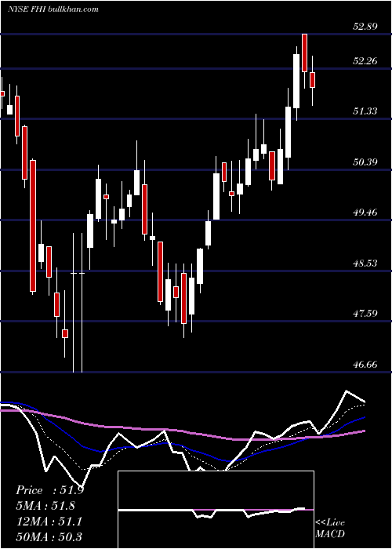Click the 47.59 price level label

[x=365, y=314]
